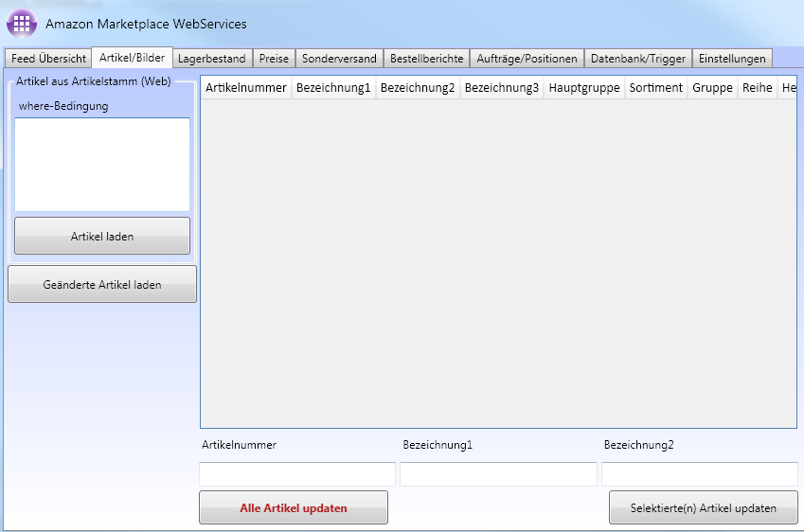Image resolution: width=804 pixels, height=532 pixels.
Task: Open the Lagerbestand tab
Action: point(211,59)
